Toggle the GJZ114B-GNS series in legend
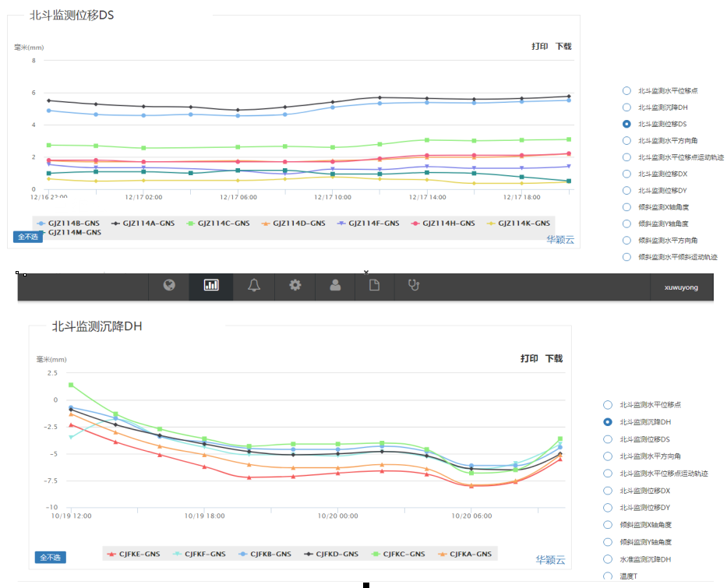 point(70,224)
